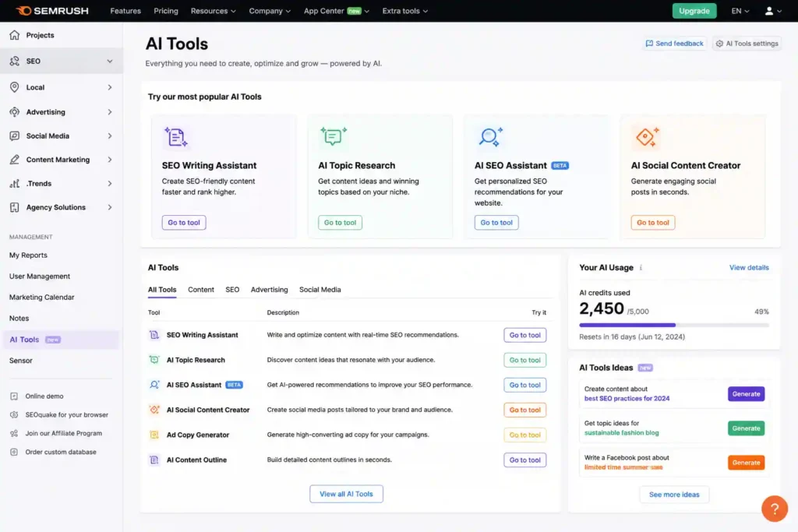Click the .Trends chart icon
The width and height of the screenshot is (798, 532).
click(x=14, y=184)
